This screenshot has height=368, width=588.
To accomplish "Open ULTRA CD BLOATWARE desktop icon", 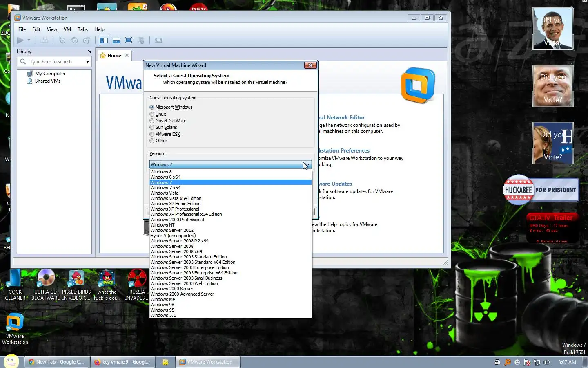I will pyautogui.click(x=46, y=285).
